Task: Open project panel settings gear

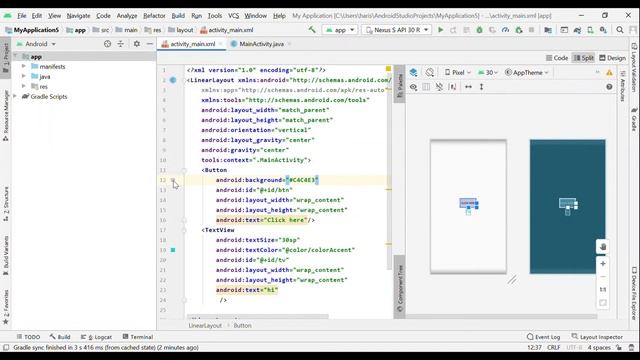Action: (x=137, y=44)
